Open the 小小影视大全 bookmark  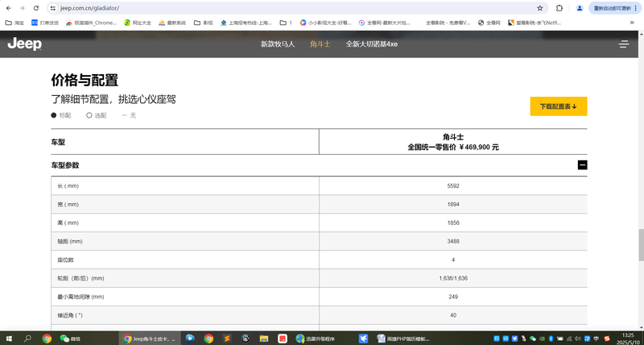326,23
